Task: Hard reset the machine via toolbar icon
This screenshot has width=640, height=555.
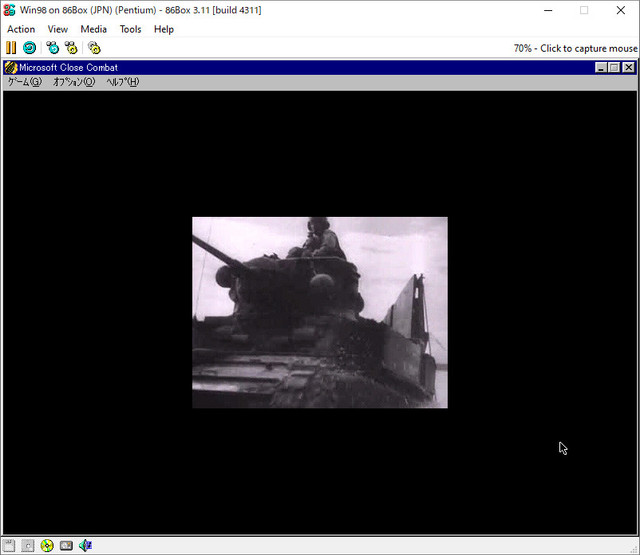Action: pos(29,48)
